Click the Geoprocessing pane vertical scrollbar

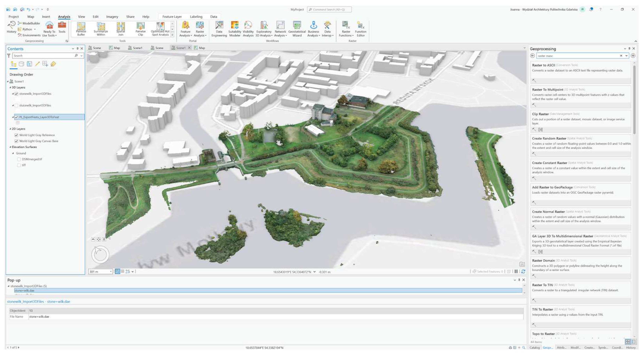pos(634,100)
